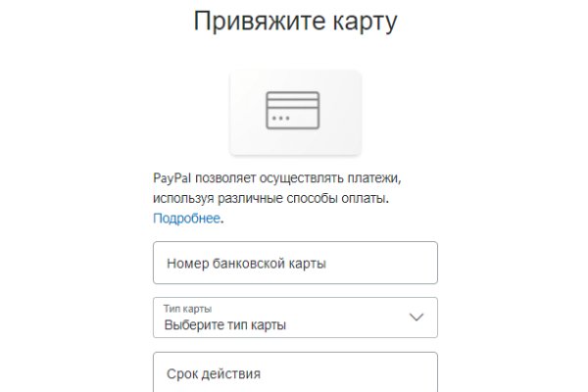588x392 pixels.
Task: Click into the expiration date input
Action: point(295,373)
